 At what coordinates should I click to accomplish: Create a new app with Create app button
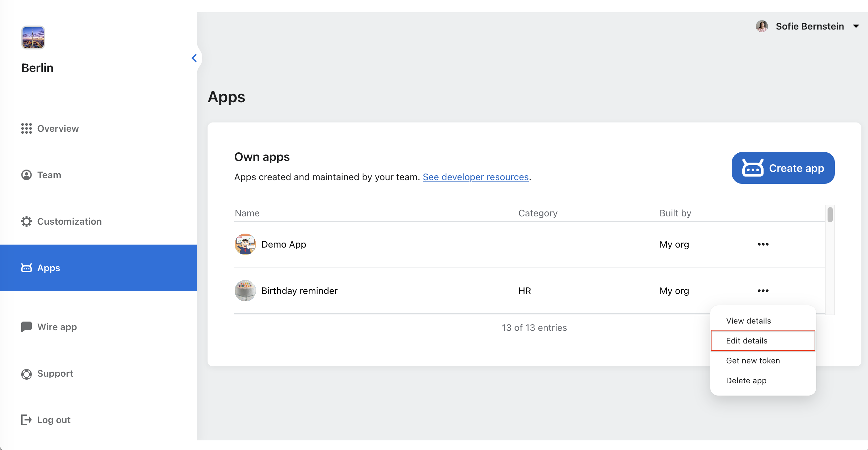click(x=783, y=168)
